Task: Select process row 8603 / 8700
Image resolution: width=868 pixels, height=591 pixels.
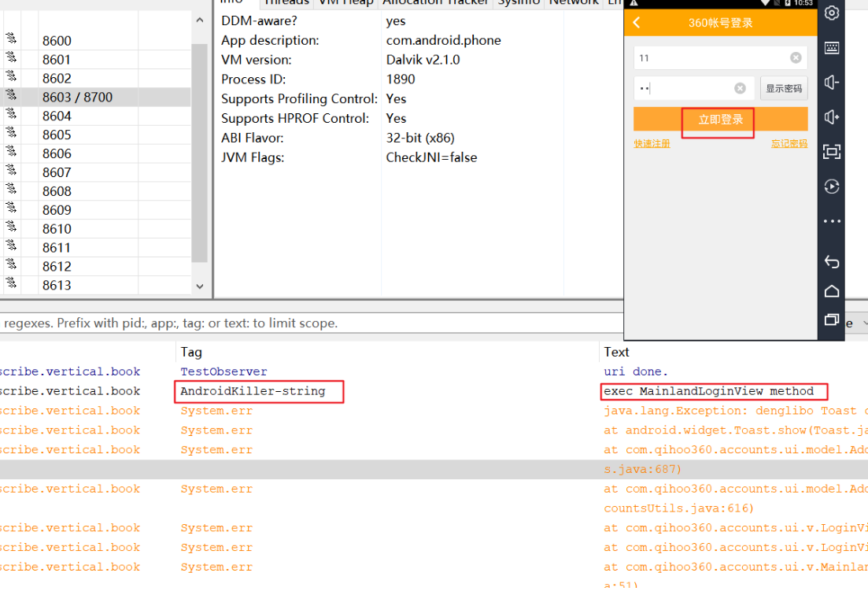Action: tap(95, 98)
